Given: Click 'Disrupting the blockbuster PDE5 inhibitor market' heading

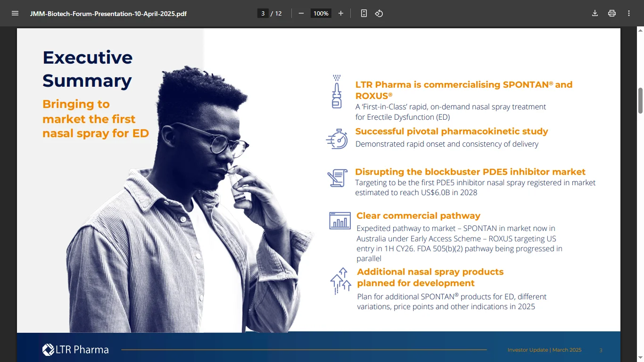Looking at the screenshot, I should tap(470, 172).
